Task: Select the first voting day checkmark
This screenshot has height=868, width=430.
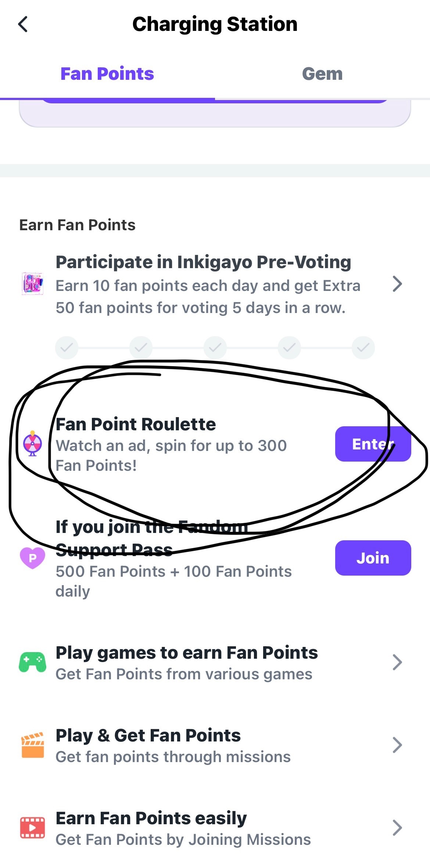Action: 67,348
